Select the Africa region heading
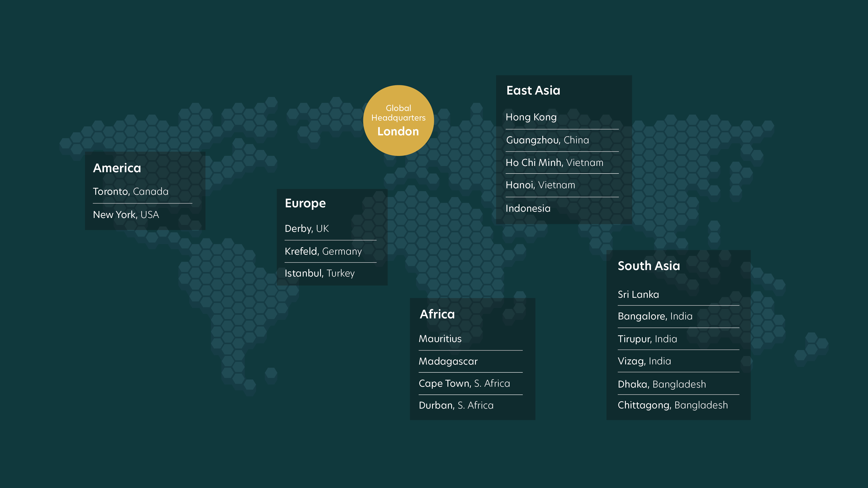The image size is (868, 488). click(437, 314)
